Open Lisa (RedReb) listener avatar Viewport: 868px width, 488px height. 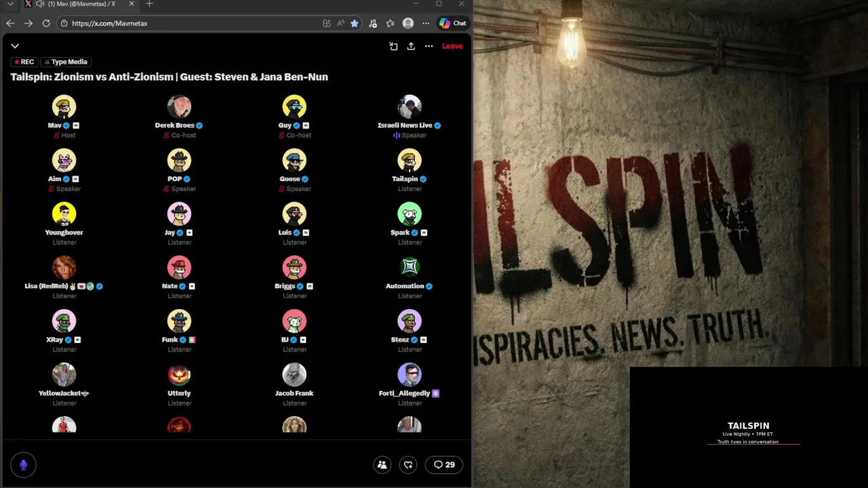coord(64,268)
